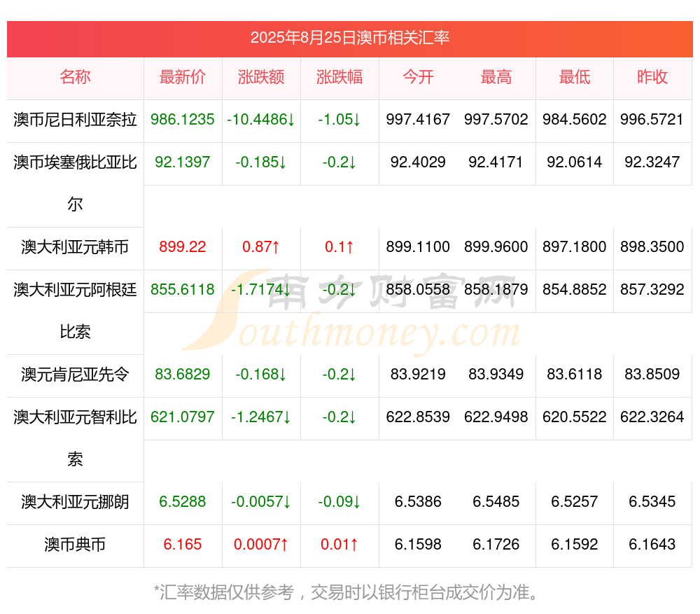Click opening value 997.4167
Image resolution: width=700 pixels, height=614 pixels.
click(x=418, y=120)
